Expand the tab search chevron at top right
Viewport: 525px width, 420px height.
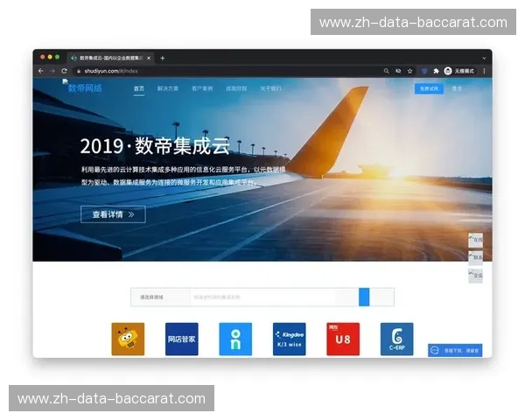pyautogui.click(x=484, y=59)
